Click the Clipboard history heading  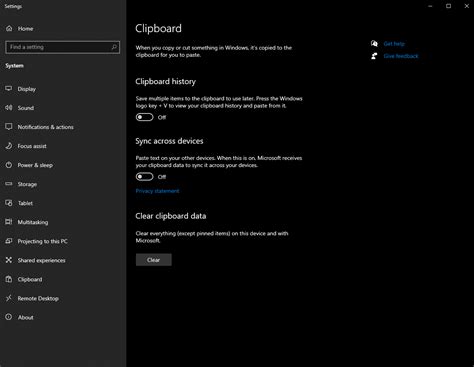coord(166,82)
